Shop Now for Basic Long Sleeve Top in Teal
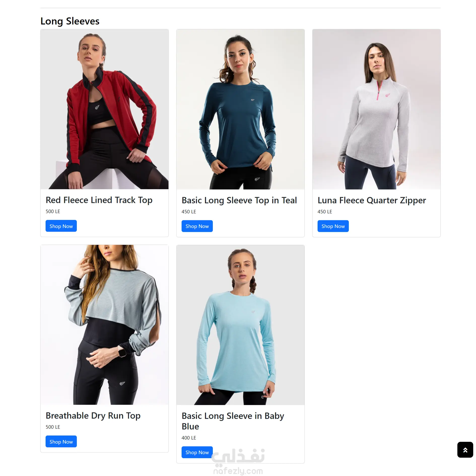Viewport: 476px width, 476px height. coord(197,226)
